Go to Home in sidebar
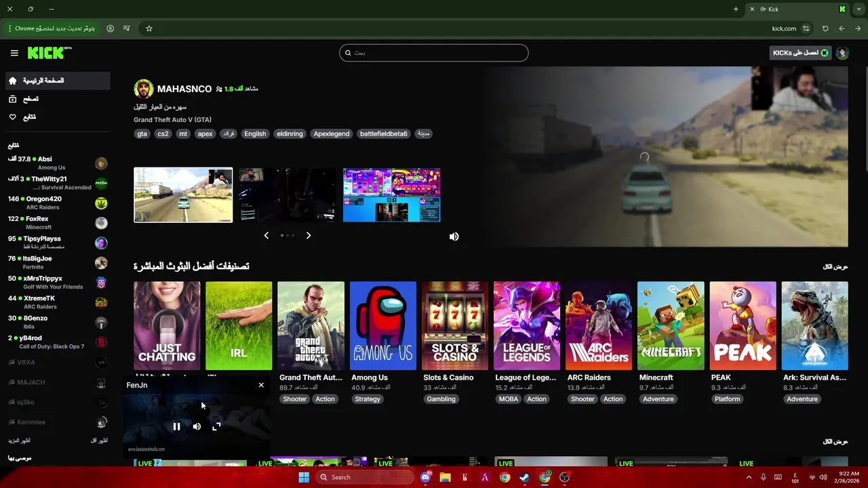Image resolution: width=868 pixels, height=488 pixels. tap(57, 81)
